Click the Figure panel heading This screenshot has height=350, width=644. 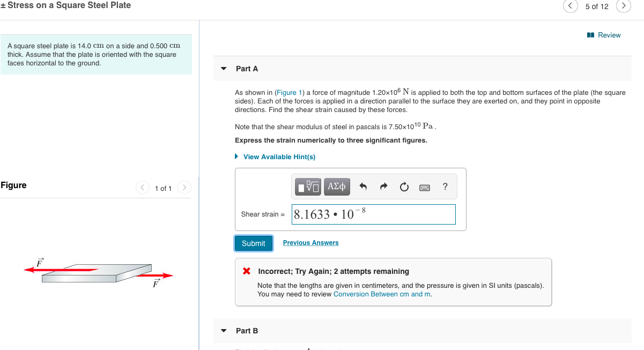coord(13,185)
